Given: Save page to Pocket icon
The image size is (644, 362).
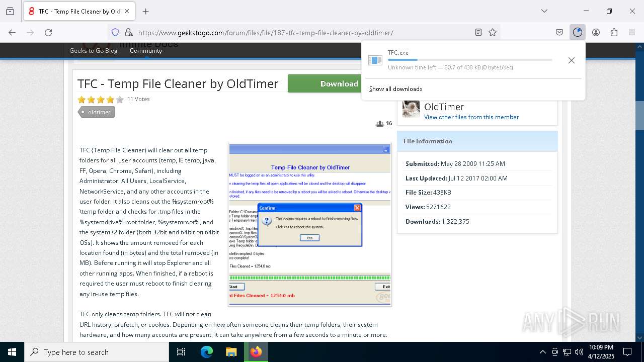Looking at the screenshot, I should (x=559, y=32).
